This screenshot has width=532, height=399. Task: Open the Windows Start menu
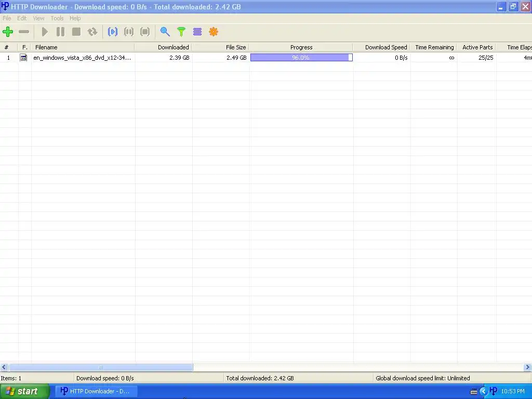click(x=24, y=391)
